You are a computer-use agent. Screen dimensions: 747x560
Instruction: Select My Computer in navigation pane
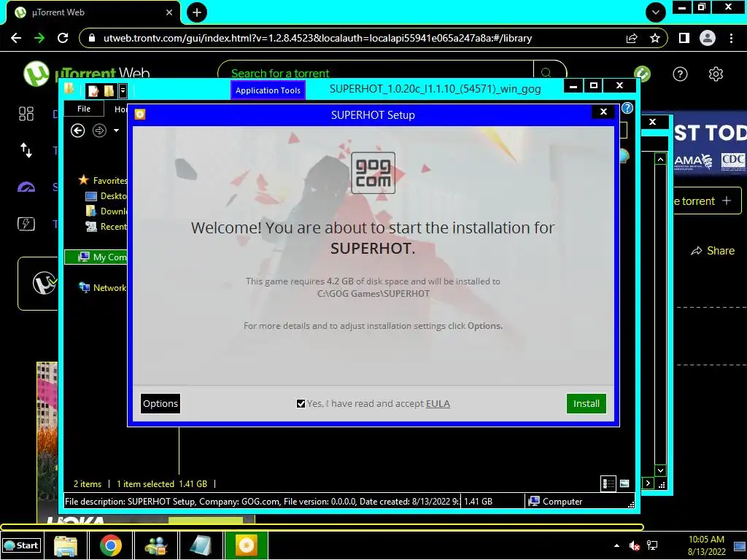click(96, 257)
